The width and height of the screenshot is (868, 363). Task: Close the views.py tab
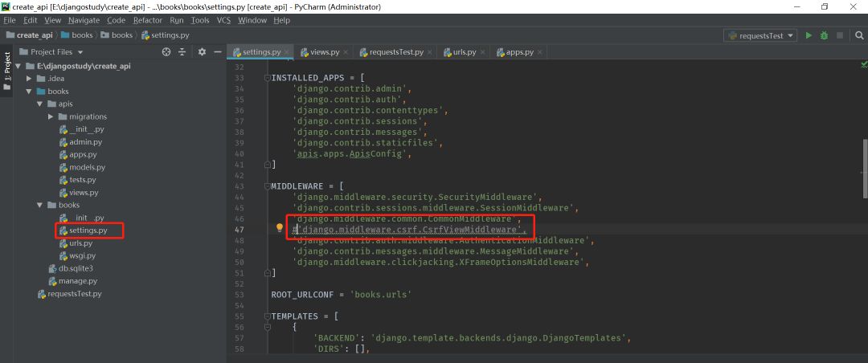pyautogui.click(x=346, y=52)
